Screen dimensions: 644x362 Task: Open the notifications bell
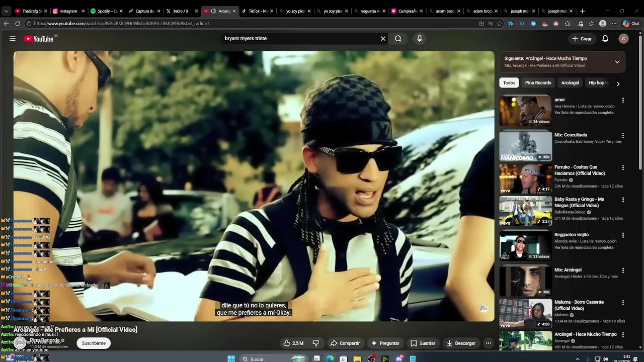605,39
